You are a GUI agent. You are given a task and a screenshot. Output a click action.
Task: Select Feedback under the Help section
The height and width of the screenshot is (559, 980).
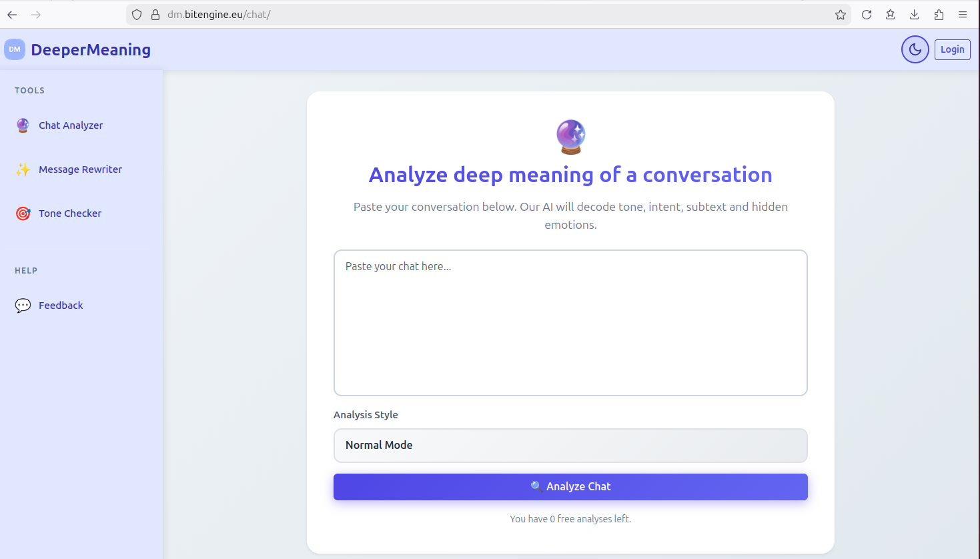[x=61, y=305]
